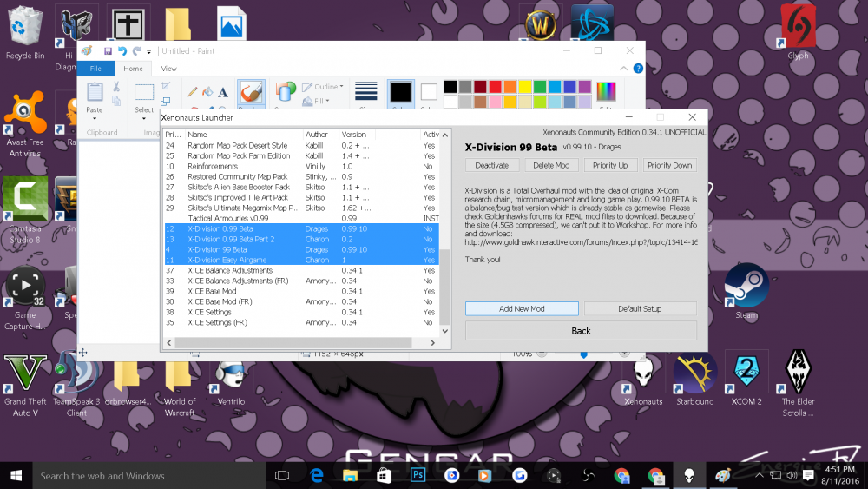Click the Delete Mod button
The width and height of the screenshot is (868, 489).
click(x=551, y=165)
